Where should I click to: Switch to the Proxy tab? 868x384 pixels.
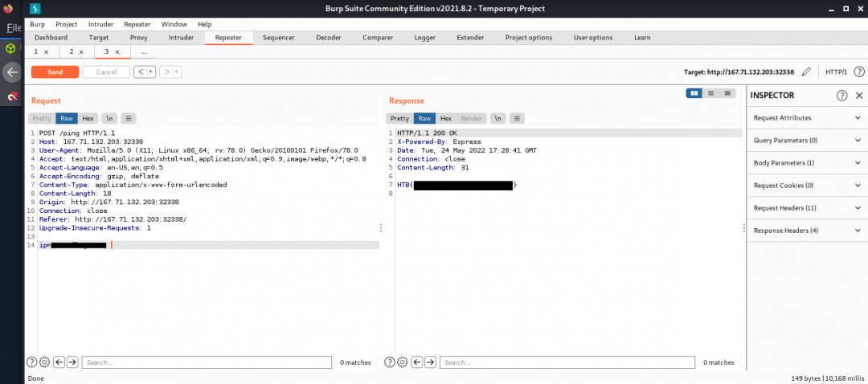138,38
